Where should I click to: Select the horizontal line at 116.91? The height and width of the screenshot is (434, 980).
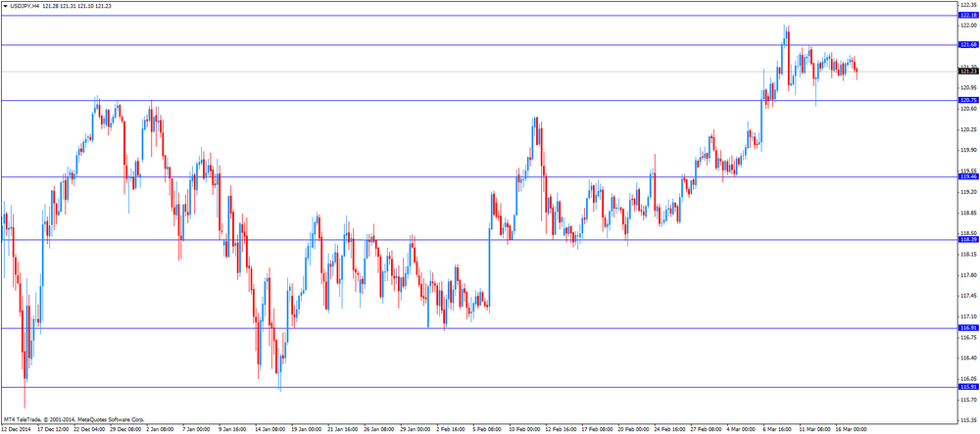click(x=479, y=328)
